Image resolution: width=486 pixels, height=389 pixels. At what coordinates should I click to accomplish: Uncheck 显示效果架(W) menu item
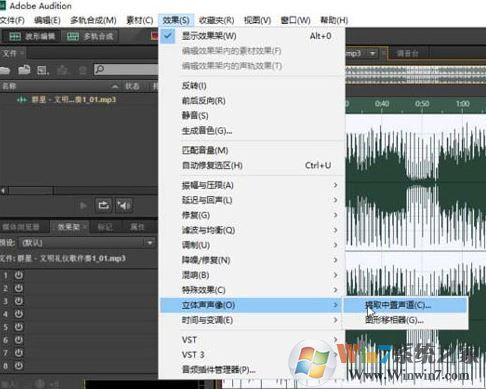tap(252, 36)
